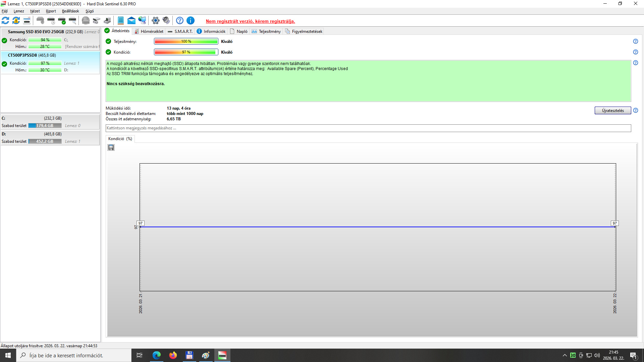Save the Kondíció graph with floppy icon
This screenshot has width=644, height=362.
click(x=111, y=147)
